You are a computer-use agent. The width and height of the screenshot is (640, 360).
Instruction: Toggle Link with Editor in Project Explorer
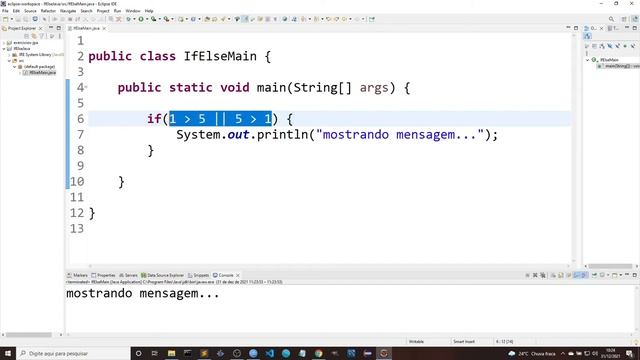(34, 36)
